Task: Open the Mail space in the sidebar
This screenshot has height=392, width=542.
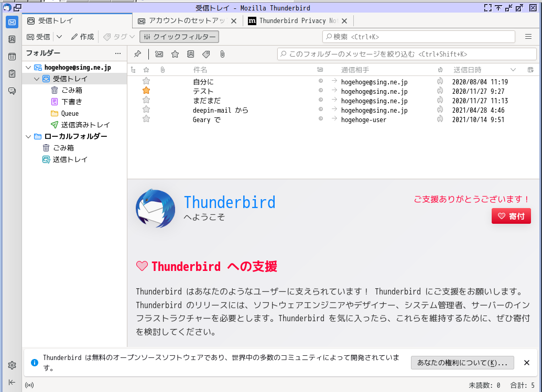Action: tap(12, 23)
